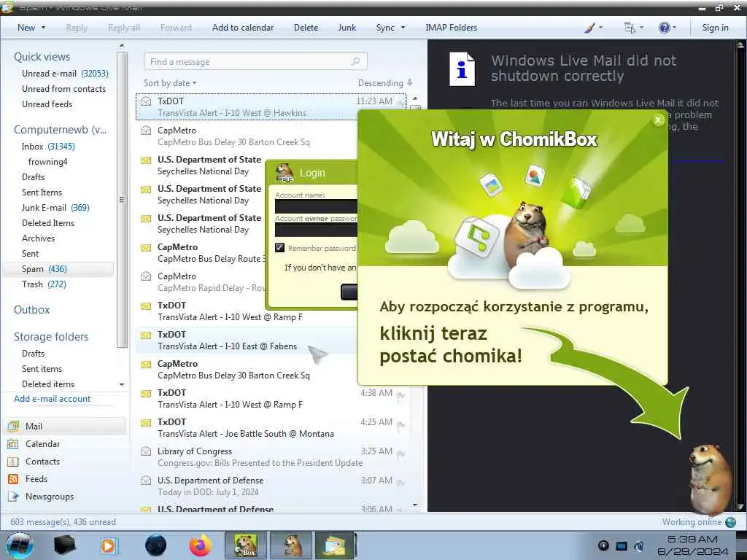Expand the New button dropdown arrow
Viewport: 747px width, 560px height.
point(43,28)
